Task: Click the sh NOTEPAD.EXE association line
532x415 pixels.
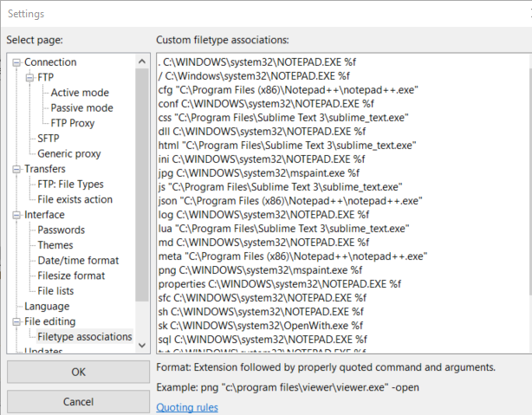Action: (261, 312)
